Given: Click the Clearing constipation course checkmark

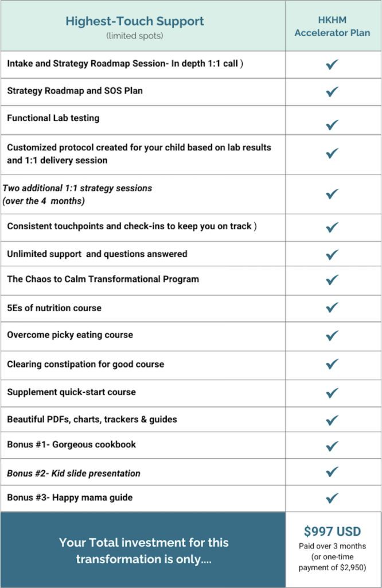Looking at the screenshot, I should (332, 365).
